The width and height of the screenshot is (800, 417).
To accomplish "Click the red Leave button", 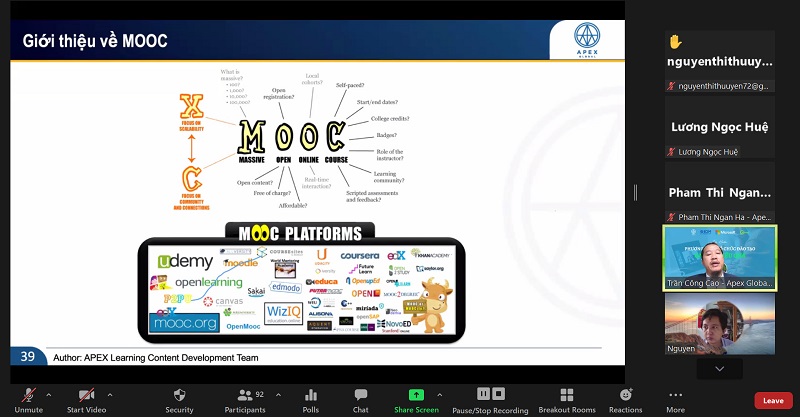I will click(773, 401).
